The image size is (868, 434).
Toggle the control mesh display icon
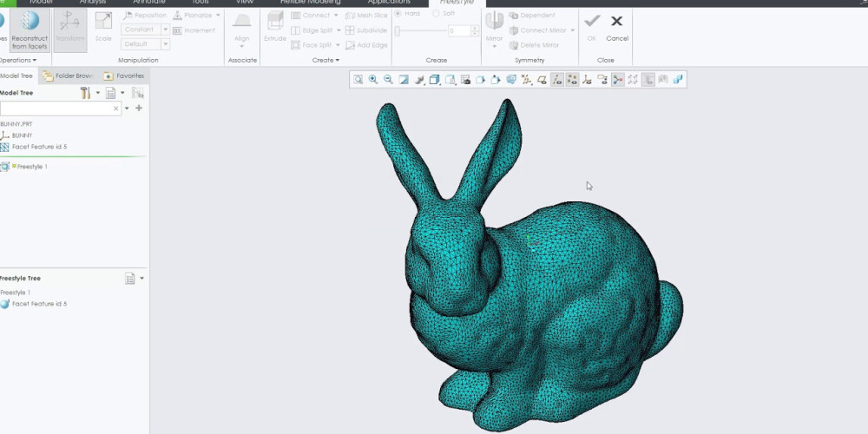click(633, 80)
